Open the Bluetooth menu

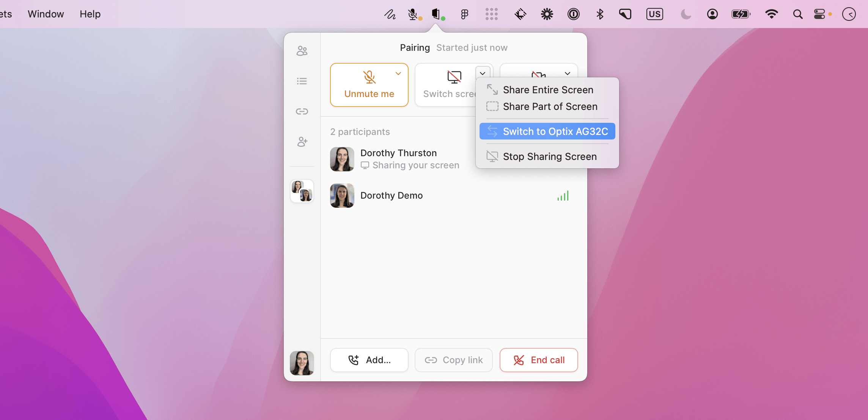[600, 14]
